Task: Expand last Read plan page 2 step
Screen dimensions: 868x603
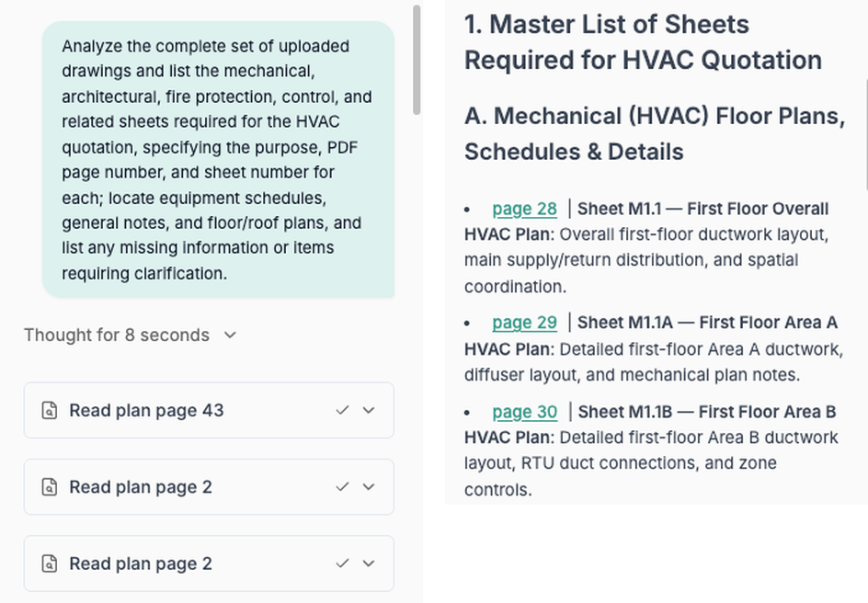Action: (x=369, y=563)
